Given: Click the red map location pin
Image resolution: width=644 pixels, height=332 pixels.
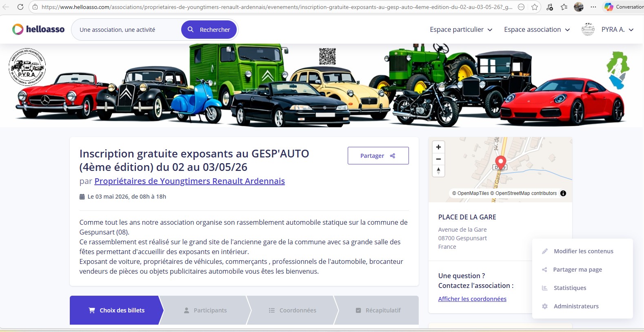Looking at the screenshot, I should [500, 162].
